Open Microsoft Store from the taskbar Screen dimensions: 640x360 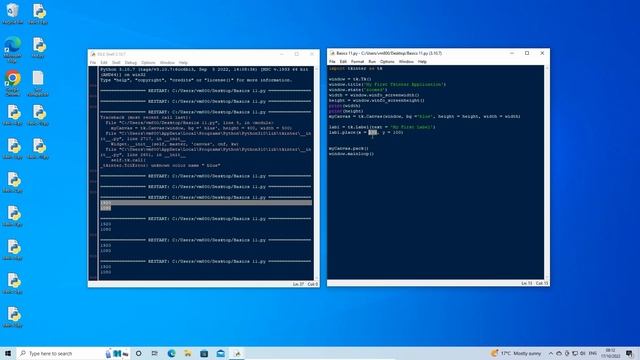(204, 353)
